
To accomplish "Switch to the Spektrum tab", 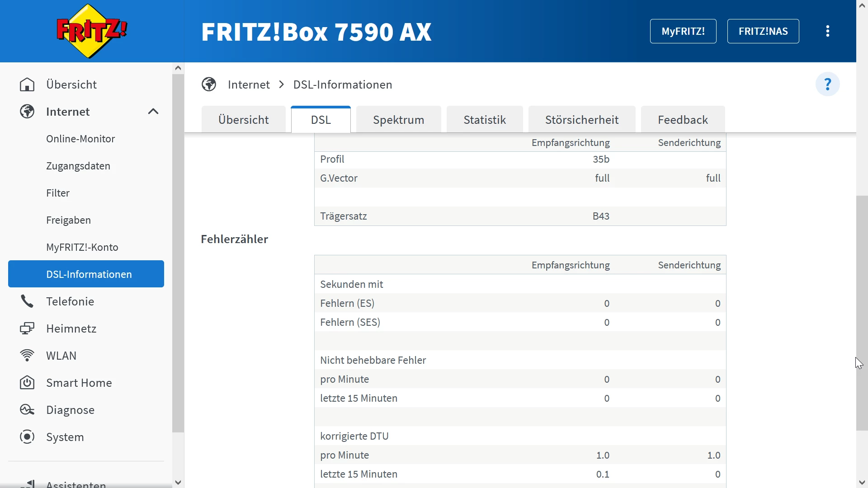I will [x=398, y=120].
